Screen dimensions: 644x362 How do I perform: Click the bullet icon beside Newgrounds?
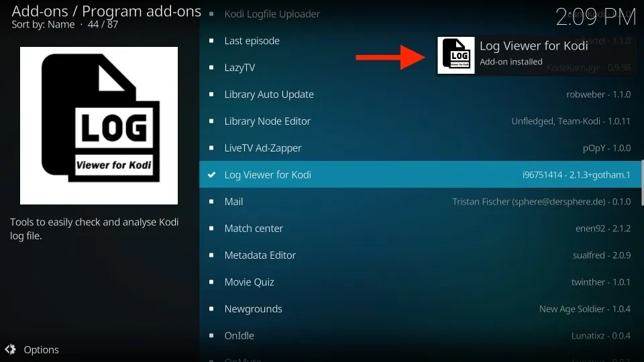[211, 308]
